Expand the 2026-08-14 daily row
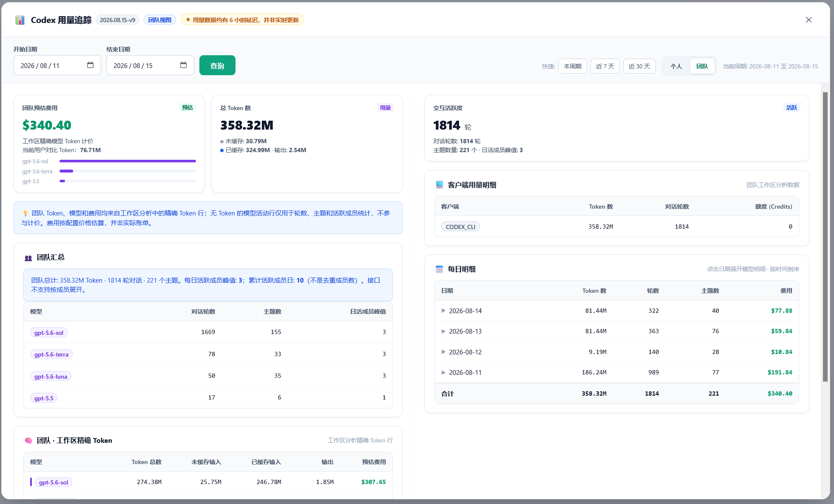Image resolution: width=834 pixels, height=504 pixels. coord(443,311)
